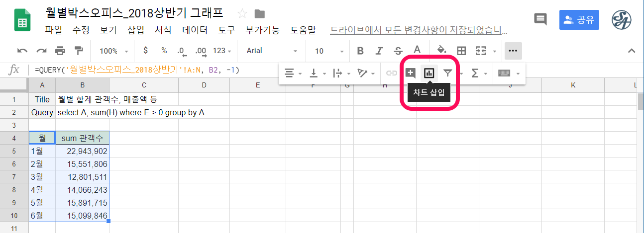Open the Arial font dropdown

[x=272, y=51]
